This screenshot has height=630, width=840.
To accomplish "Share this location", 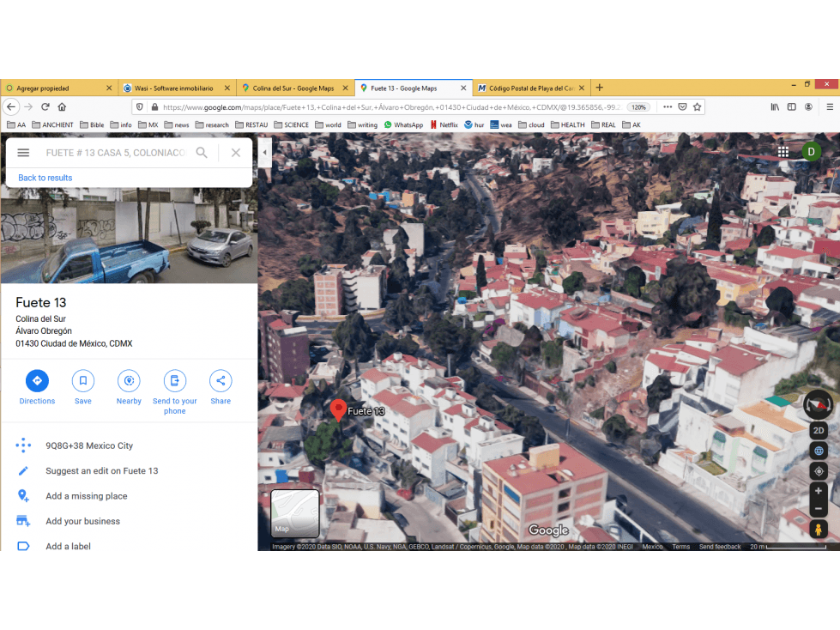I will (221, 380).
